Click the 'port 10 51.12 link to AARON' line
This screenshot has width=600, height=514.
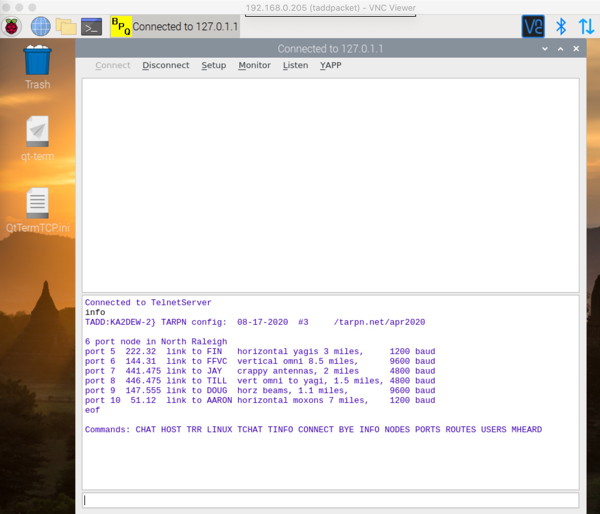[260, 400]
